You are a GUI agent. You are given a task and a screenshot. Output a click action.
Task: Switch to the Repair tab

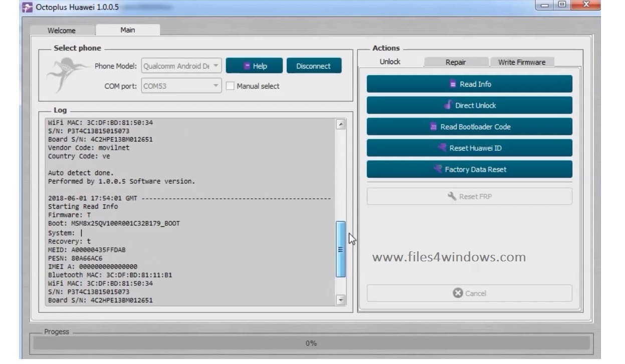point(456,62)
